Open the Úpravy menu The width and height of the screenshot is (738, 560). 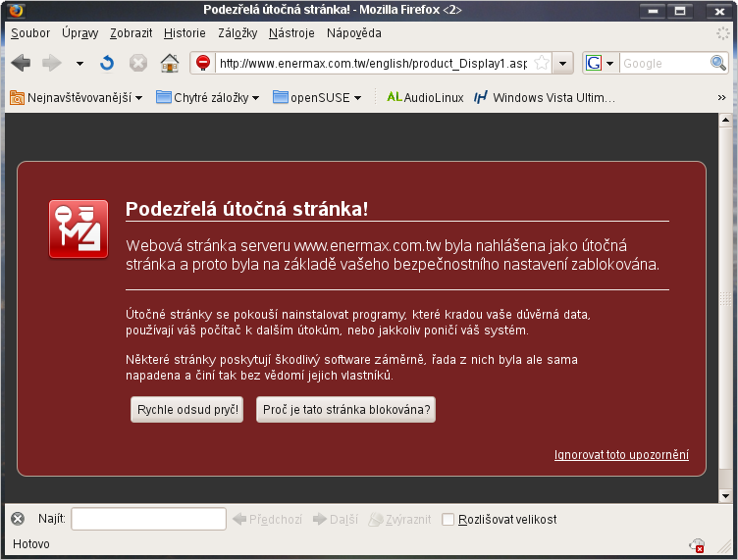tap(80, 33)
